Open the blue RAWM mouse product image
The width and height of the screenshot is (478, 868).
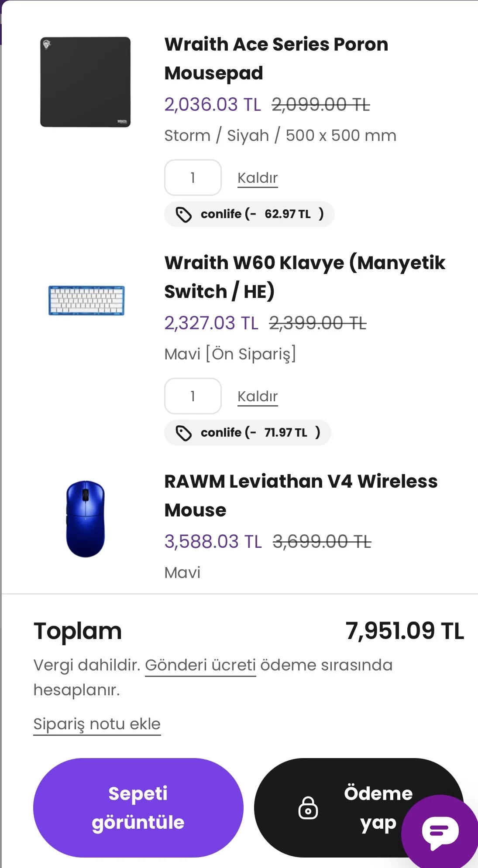tap(86, 519)
